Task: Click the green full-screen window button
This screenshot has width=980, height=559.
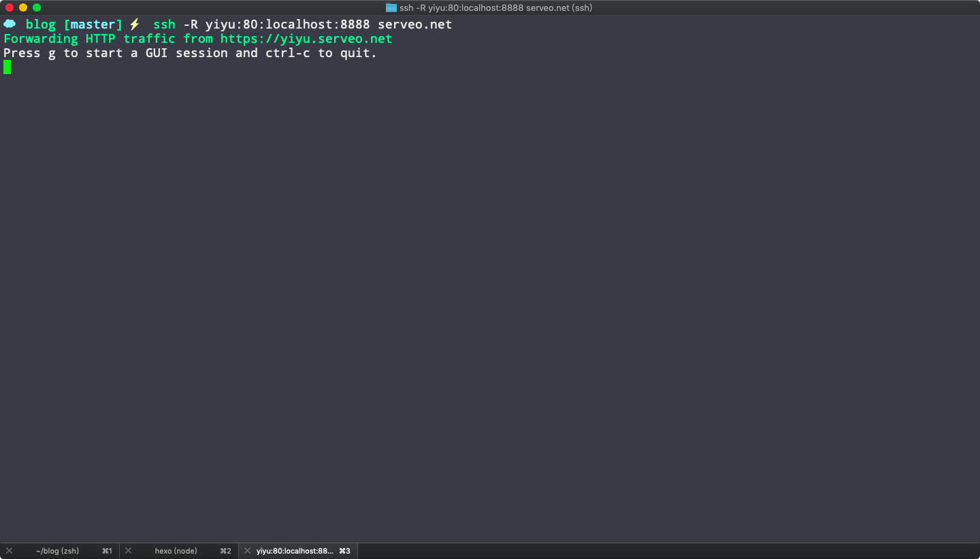Action: 37,7
